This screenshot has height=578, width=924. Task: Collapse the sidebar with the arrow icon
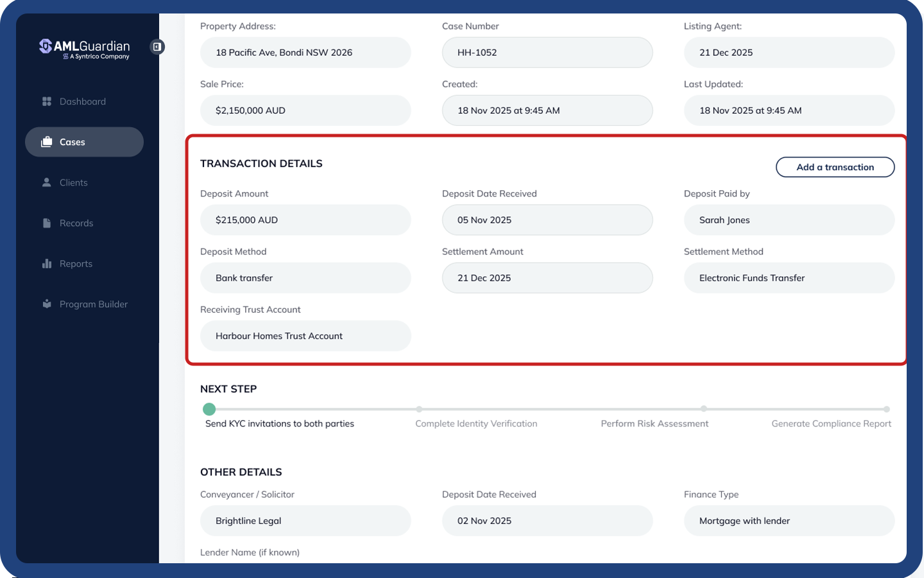[x=157, y=46]
